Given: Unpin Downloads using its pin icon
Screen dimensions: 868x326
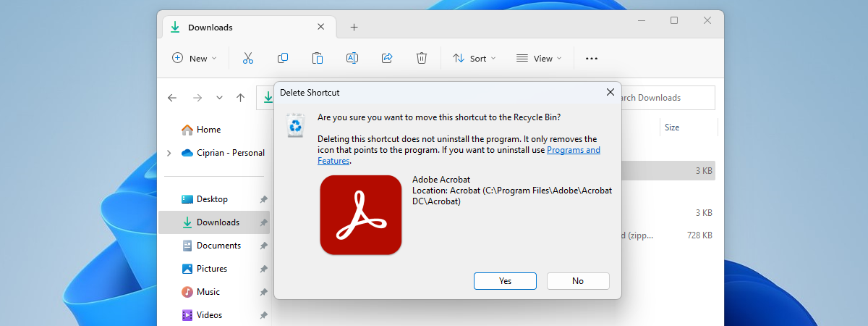Looking at the screenshot, I should (264, 222).
